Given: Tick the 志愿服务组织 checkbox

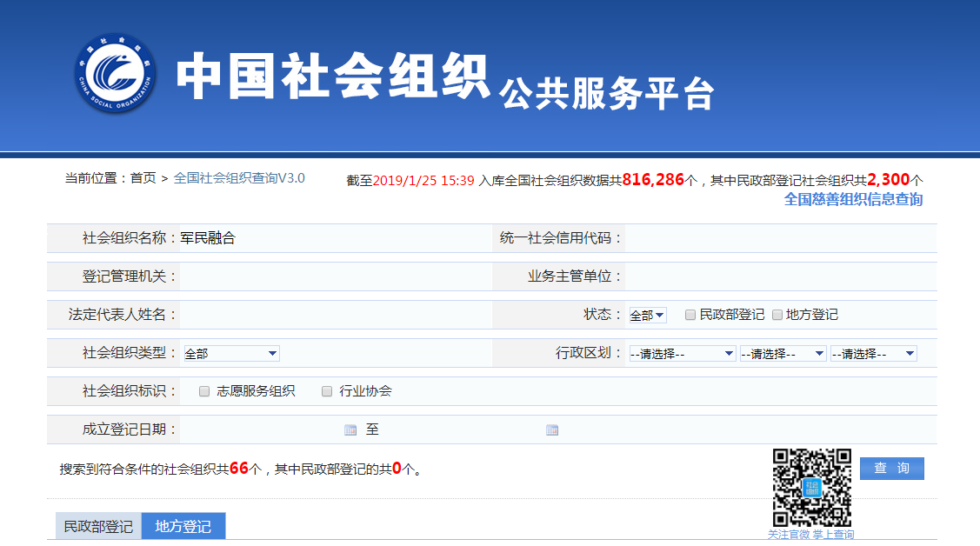Looking at the screenshot, I should [x=204, y=392].
